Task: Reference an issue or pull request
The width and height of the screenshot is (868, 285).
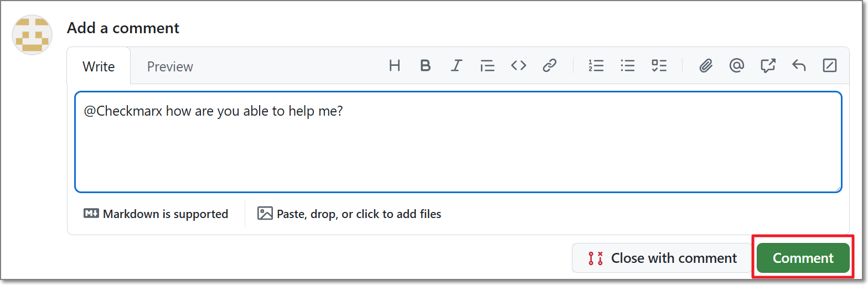Action: tap(767, 66)
